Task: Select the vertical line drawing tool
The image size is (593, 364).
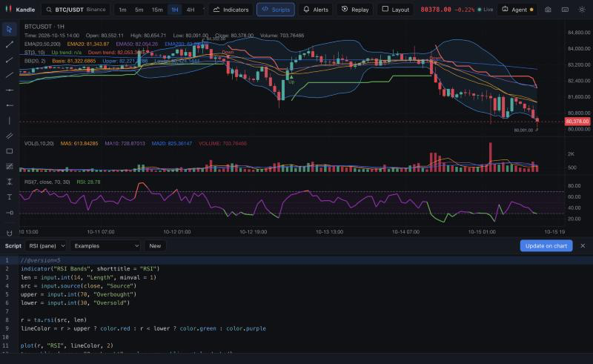Action: [10, 121]
